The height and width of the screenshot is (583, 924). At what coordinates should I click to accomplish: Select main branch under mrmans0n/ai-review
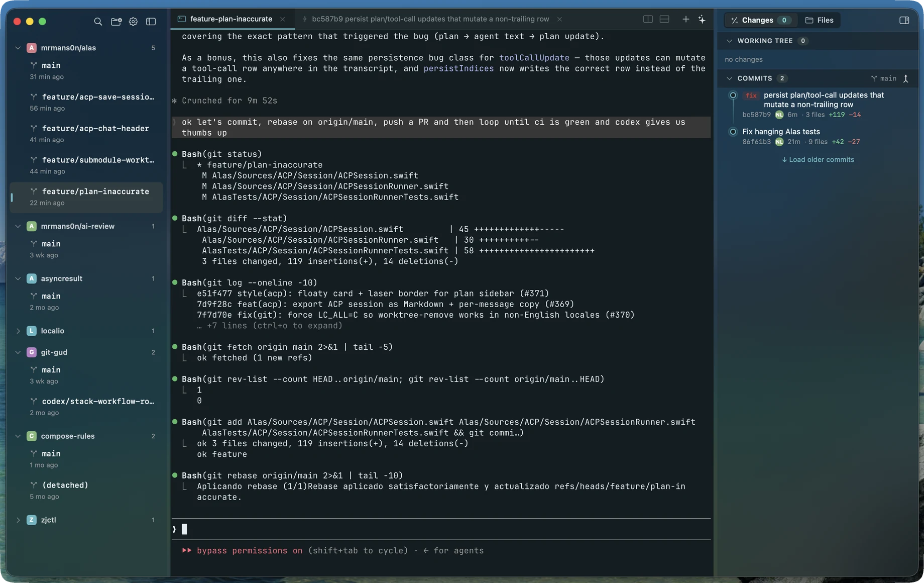(86, 249)
